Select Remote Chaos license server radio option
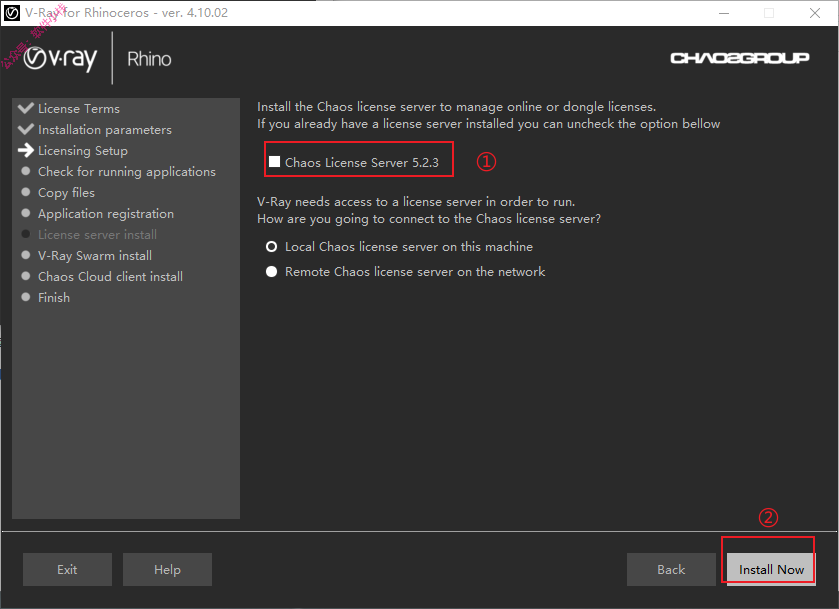839x609 pixels. [272, 272]
